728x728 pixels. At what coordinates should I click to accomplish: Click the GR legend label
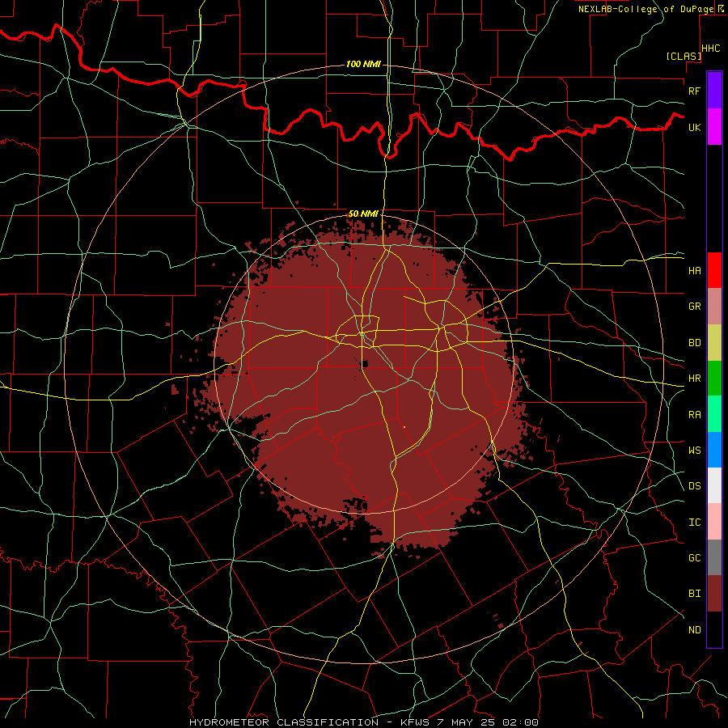click(x=695, y=307)
